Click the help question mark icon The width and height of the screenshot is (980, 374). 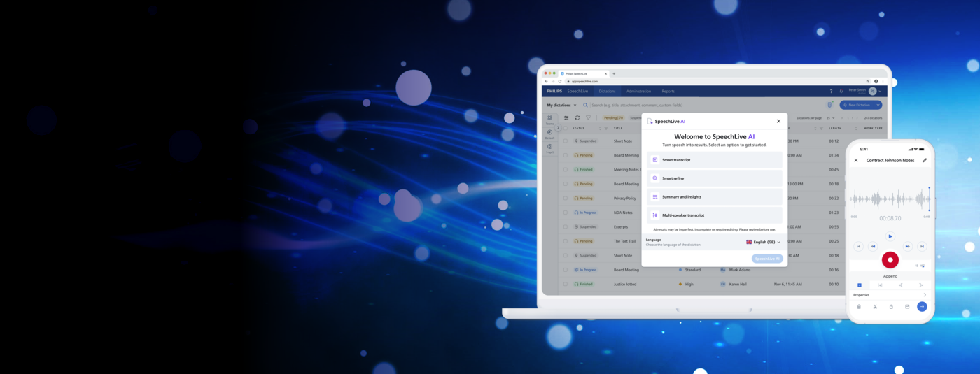pyautogui.click(x=831, y=92)
